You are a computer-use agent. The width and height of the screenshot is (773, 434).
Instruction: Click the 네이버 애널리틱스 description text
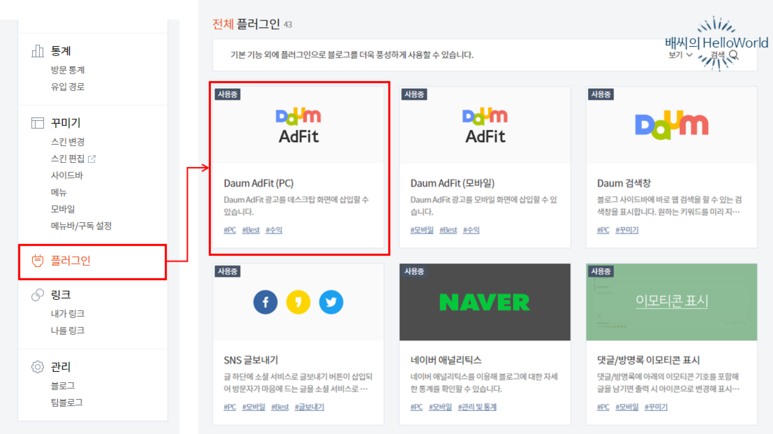[x=484, y=383]
